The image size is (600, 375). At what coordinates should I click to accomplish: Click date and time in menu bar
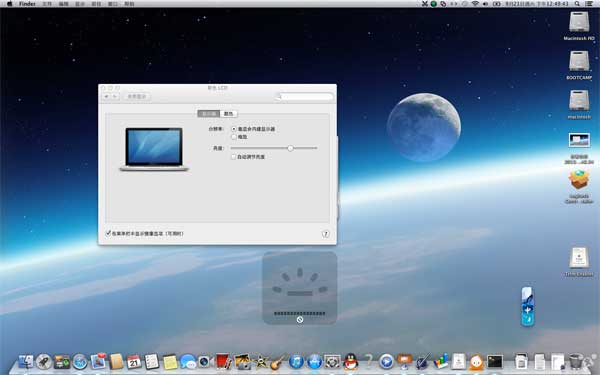point(536,4)
